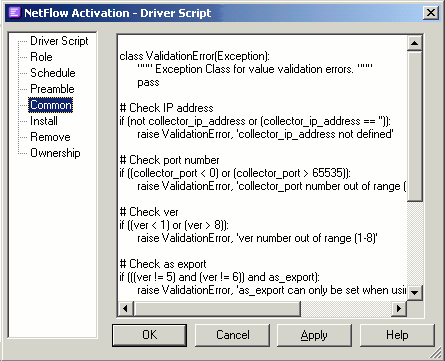The height and width of the screenshot is (361, 445).
Task: Click the vertical scrollbar up arrow
Action: click(x=415, y=43)
